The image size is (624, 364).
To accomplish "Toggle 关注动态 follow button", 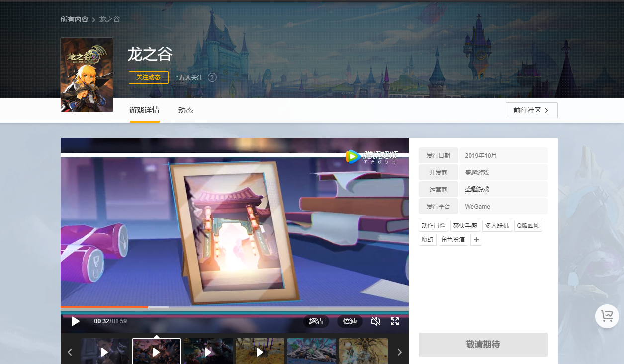I will click(148, 77).
